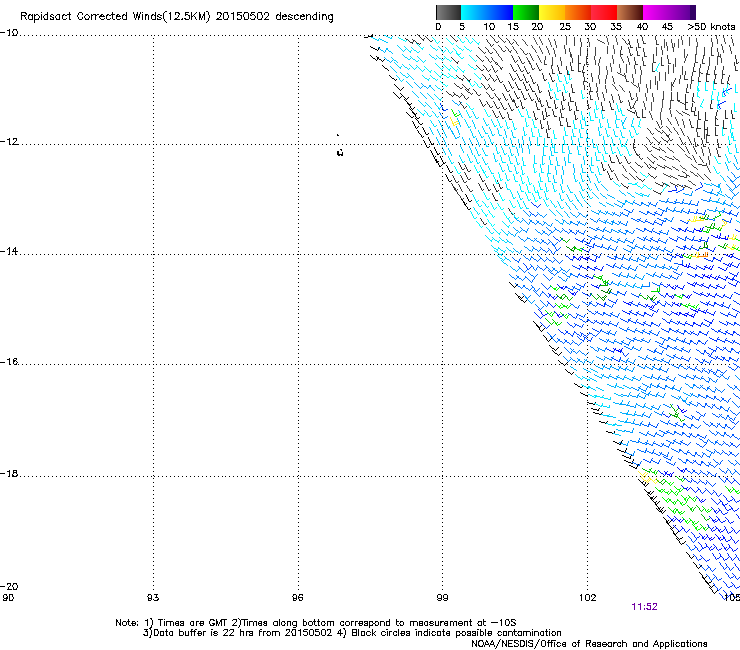Click the -14 latitude axis label
Viewport: 740px width, 650px height.
9,251
